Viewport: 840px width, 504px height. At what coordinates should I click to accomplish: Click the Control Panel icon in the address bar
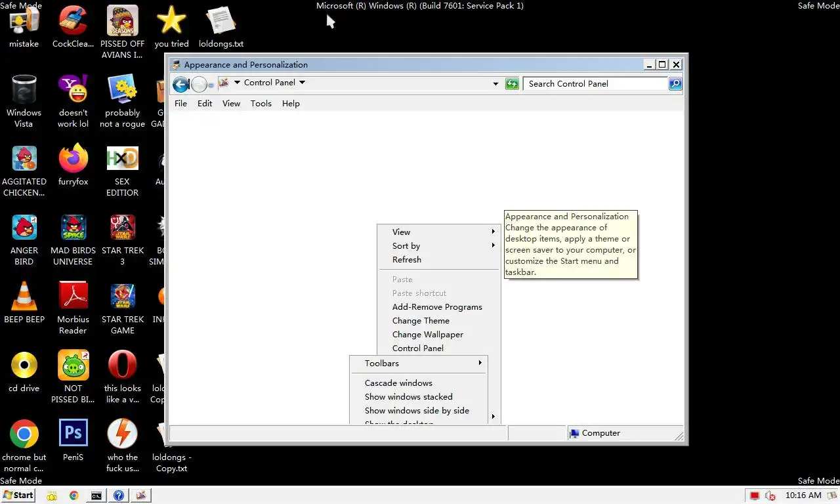223,83
